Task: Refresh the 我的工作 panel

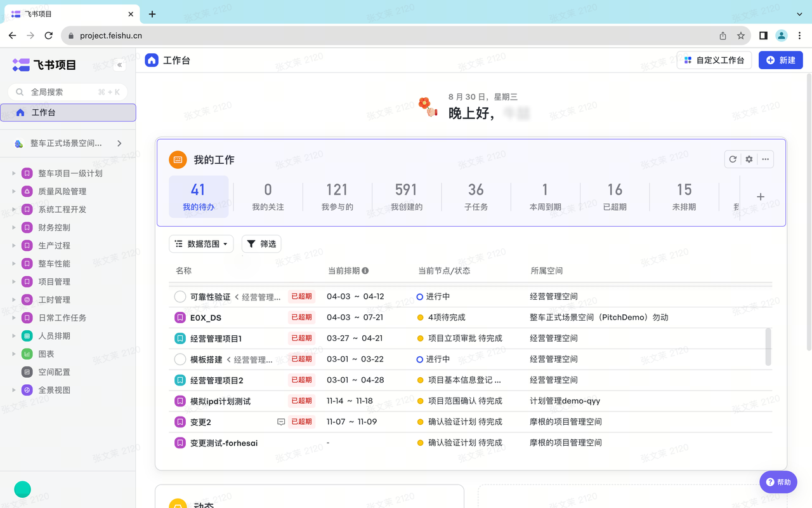Action: click(x=733, y=159)
